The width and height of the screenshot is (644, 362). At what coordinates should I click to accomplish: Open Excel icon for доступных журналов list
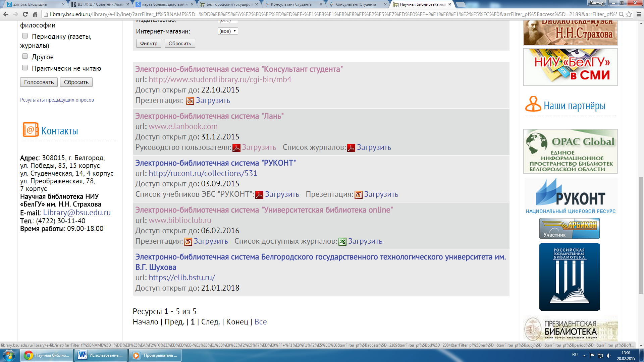[x=342, y=242]
